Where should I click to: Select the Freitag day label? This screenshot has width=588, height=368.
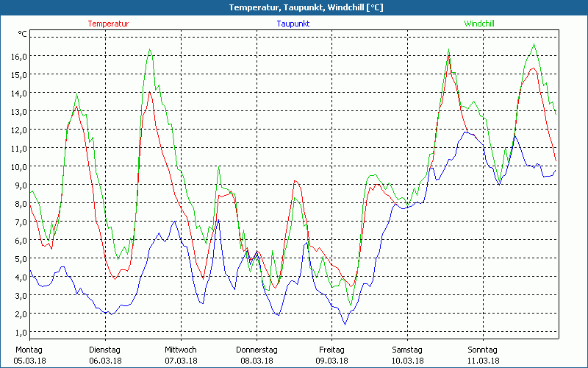pos(331,350)
